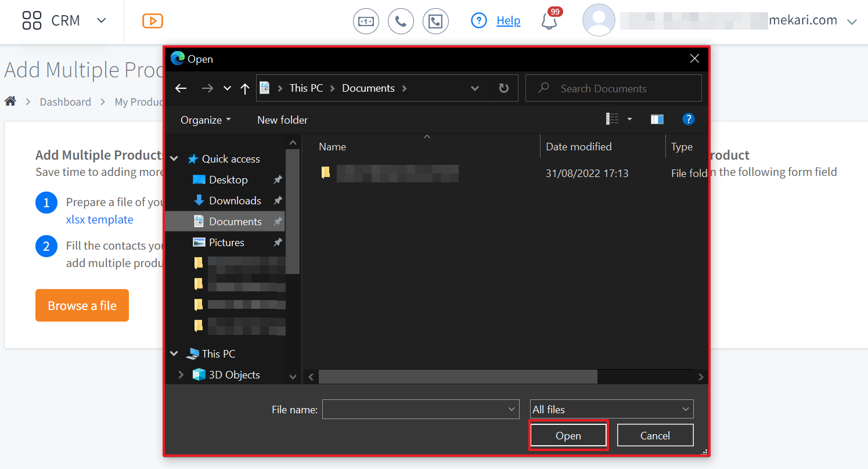Refresh the Documents folder view
The width and height of the screenshot is (868, 469).
[503, 88]
